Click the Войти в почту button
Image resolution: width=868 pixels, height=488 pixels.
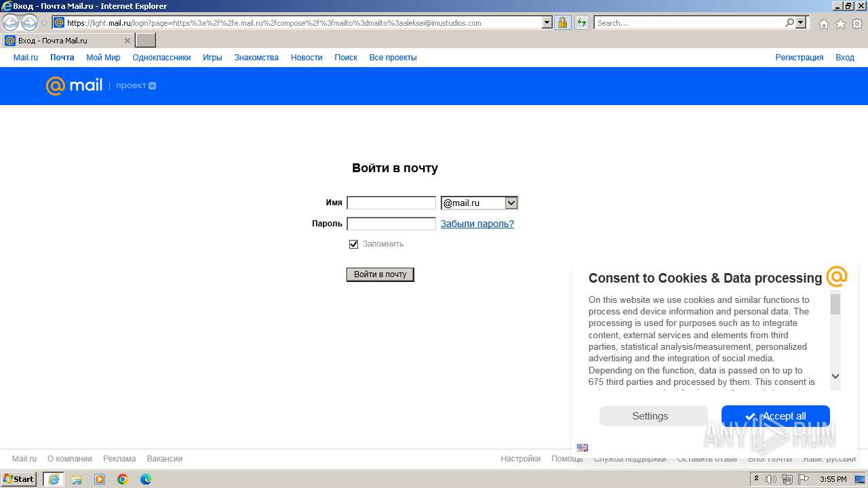point(380,274)
